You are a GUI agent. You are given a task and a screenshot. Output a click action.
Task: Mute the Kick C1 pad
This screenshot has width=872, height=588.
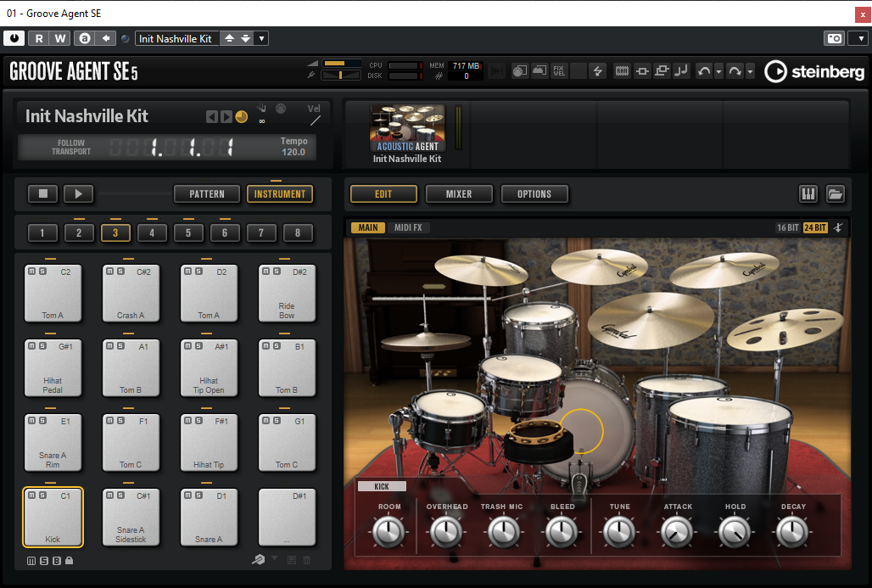coord(31,496)
